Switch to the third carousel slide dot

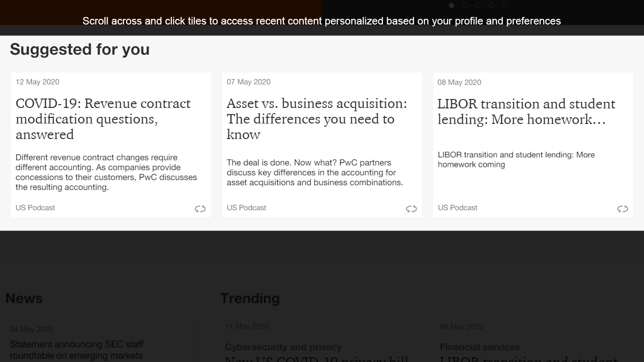point(478,5)
